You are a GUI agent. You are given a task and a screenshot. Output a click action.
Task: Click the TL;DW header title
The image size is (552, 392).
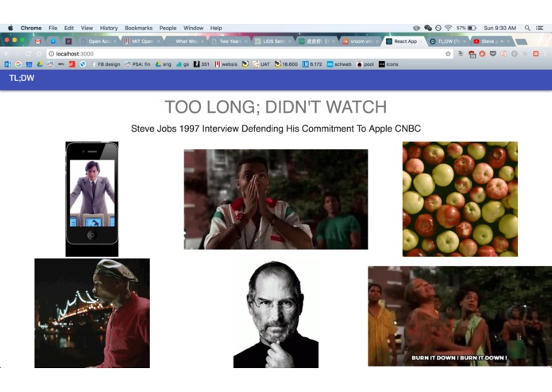point(21,78)
